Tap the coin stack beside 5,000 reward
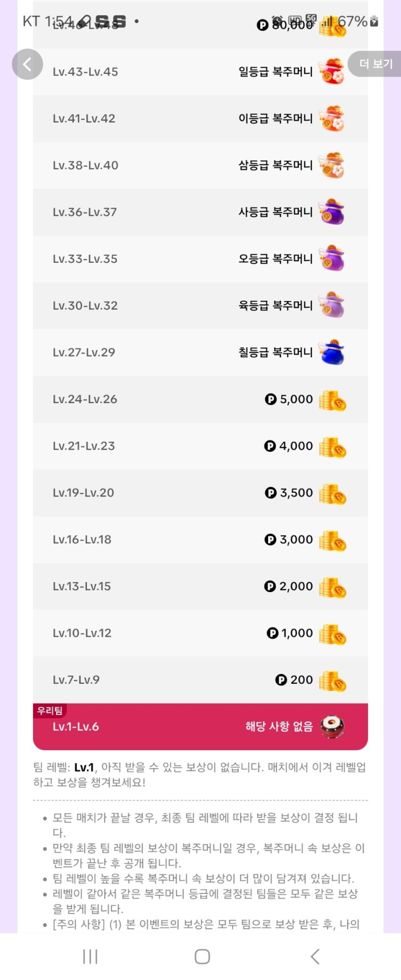This screenshot has width=401, height=980. coord(332,400)
